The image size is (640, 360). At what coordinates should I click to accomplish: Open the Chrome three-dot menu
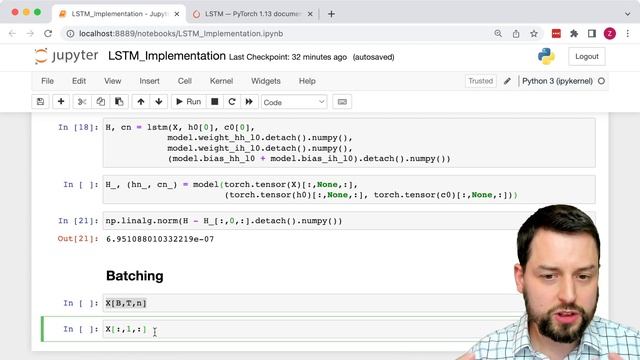(628, 33)
